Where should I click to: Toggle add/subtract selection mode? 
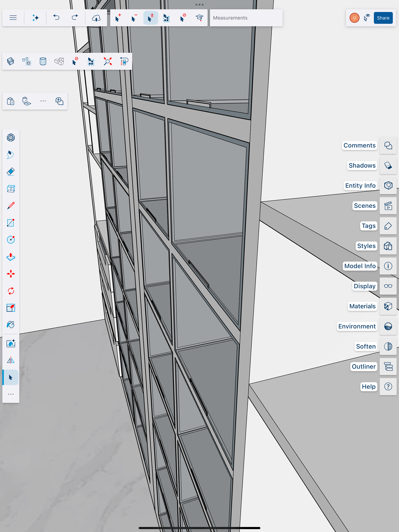pyautogui.click(x=150, y=18)
